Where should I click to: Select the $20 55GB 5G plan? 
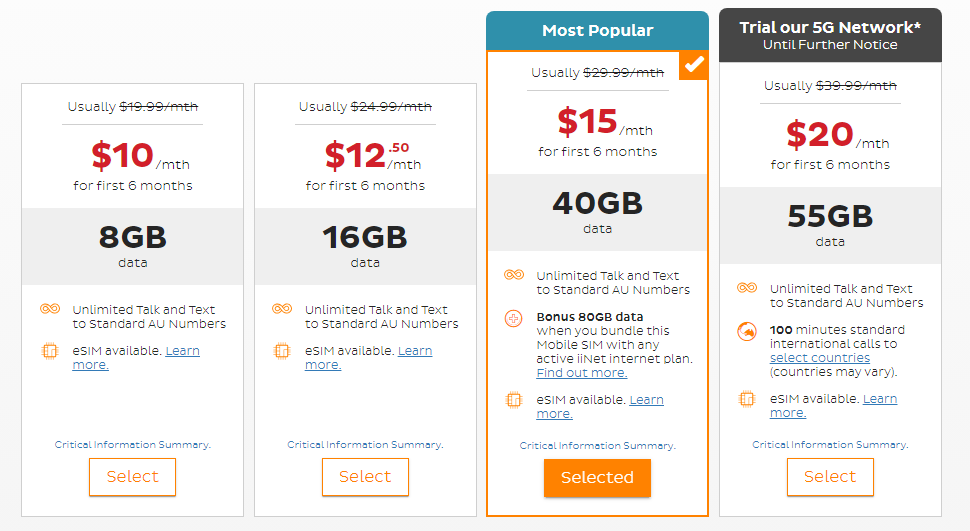click(x=830, y=477)
